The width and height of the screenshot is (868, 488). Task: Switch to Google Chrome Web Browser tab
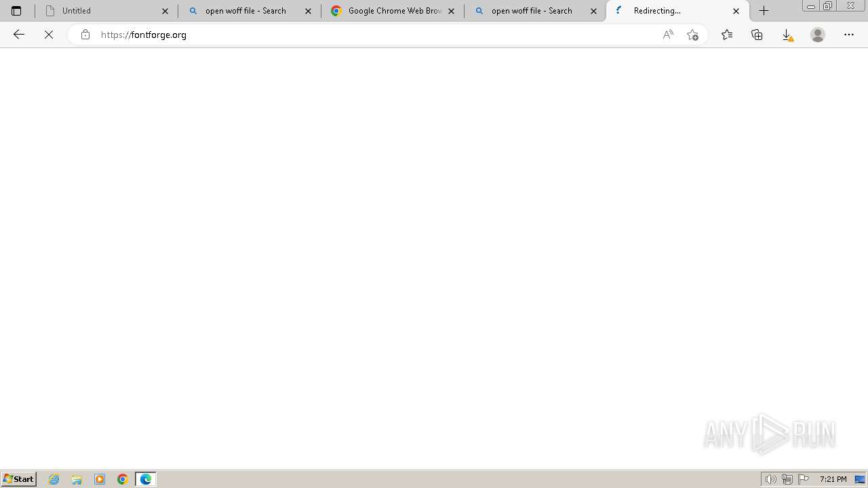click(x=393, y=11)
